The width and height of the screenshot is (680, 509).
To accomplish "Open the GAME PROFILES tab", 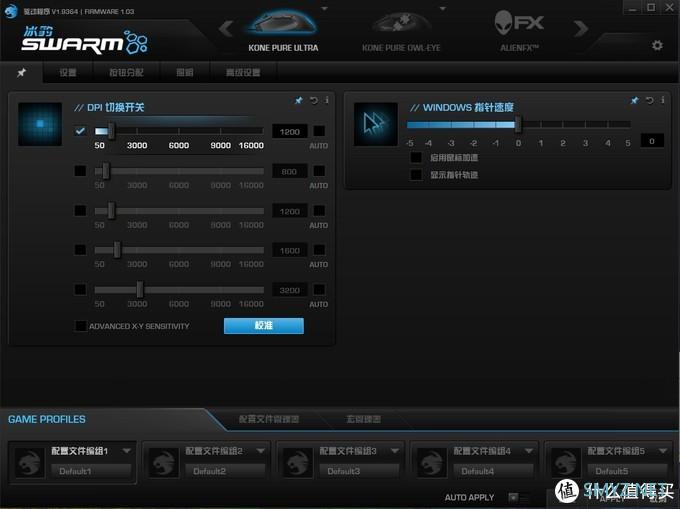I will [47, 419].
